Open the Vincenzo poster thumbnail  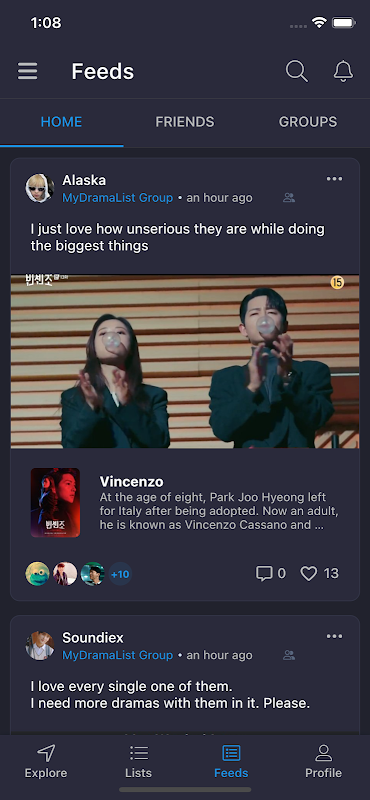pyautogui.click(x=55, y=503)
